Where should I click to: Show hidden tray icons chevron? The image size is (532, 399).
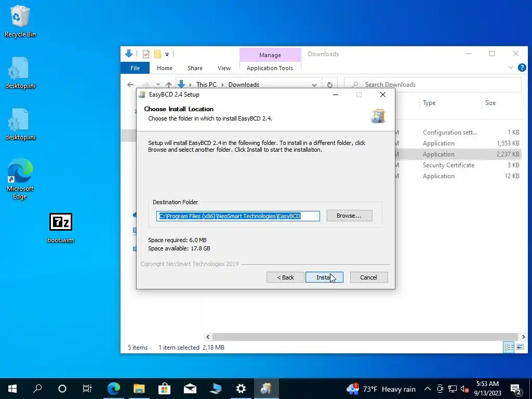pos(428,389)
